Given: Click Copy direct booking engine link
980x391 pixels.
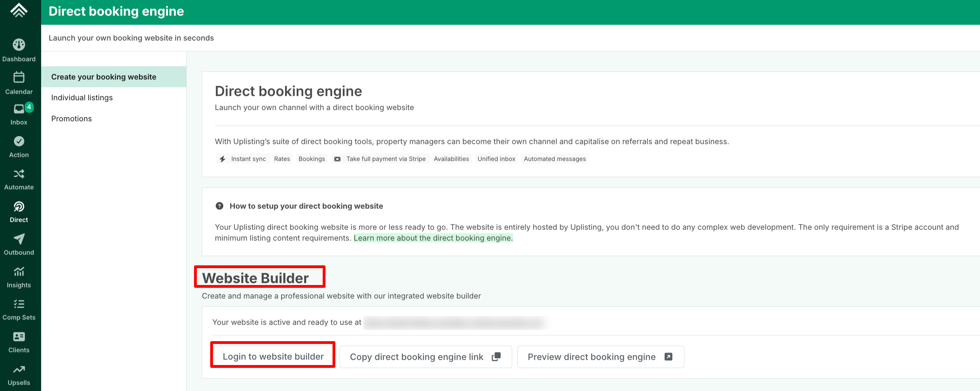Looking at the screenshot, I should (425, 357).
